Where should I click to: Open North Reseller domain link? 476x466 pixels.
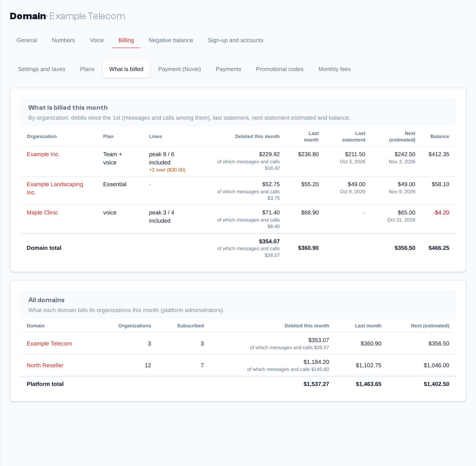[45, 365]
